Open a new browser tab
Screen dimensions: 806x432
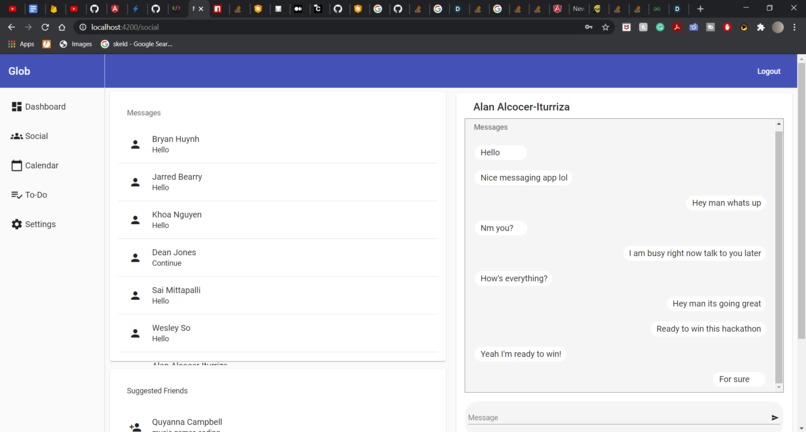pyautogui.click(x=700, y=9)
